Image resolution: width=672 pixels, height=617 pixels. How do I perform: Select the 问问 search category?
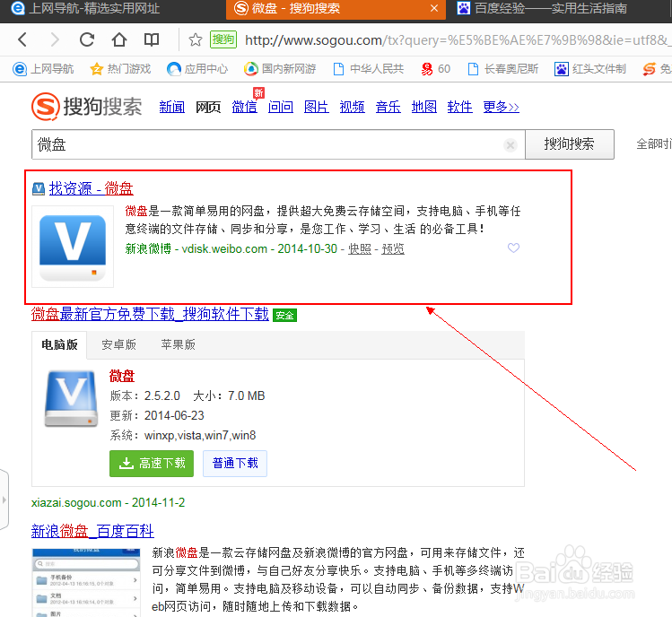280,107
